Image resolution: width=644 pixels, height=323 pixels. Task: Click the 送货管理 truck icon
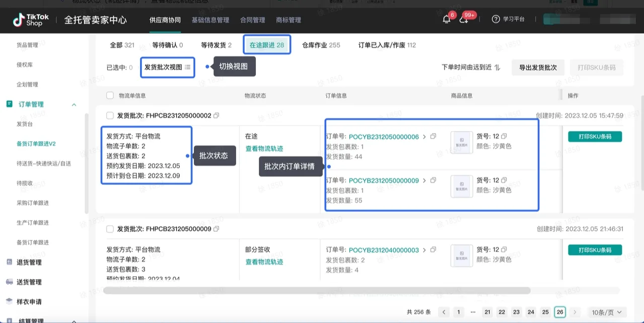click(x=10, y=282)
